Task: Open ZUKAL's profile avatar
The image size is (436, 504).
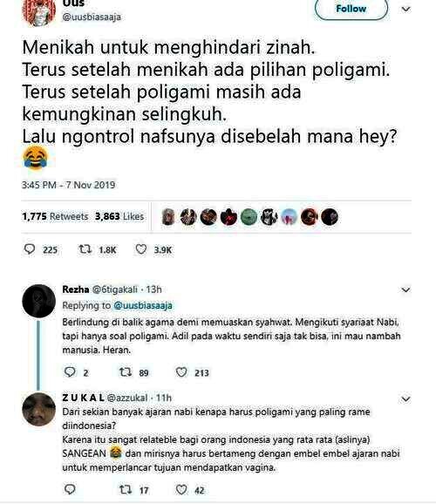Action: click(39, 409)
